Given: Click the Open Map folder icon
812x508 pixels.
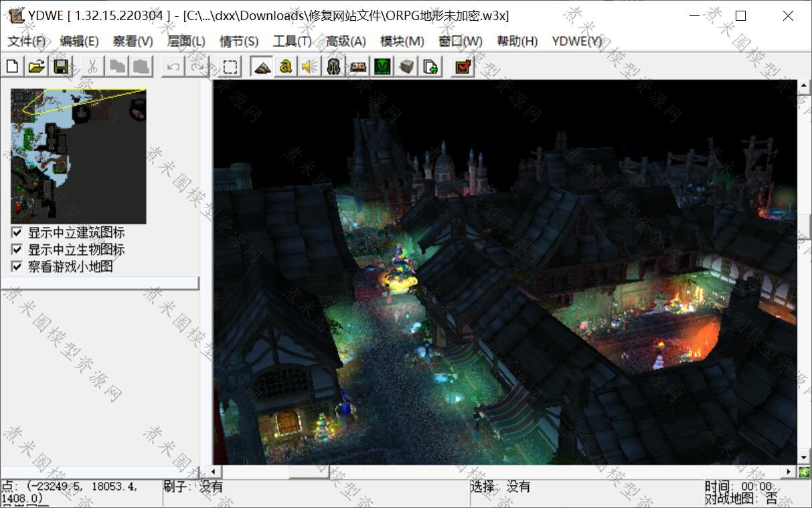Looking at the screenshot, I should click(x=37, y=66).
